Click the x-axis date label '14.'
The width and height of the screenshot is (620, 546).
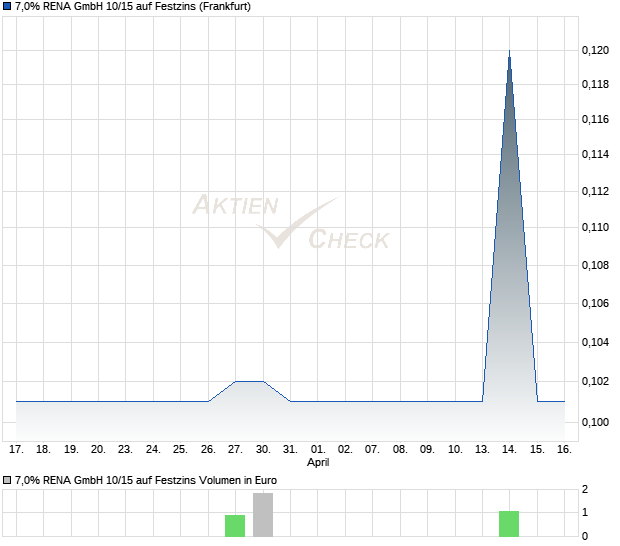coord(509,450)
